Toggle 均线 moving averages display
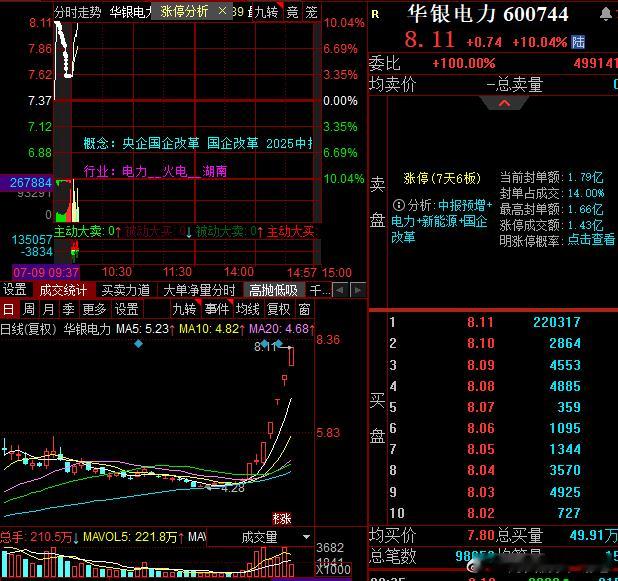 tap(248, 309)
